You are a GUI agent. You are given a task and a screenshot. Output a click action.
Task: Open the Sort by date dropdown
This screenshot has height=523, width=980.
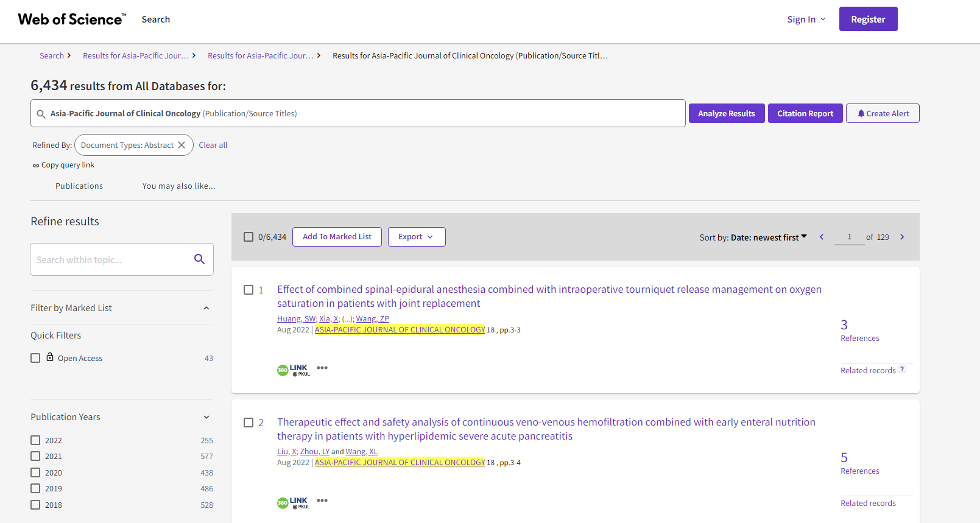tap(753, 237)
